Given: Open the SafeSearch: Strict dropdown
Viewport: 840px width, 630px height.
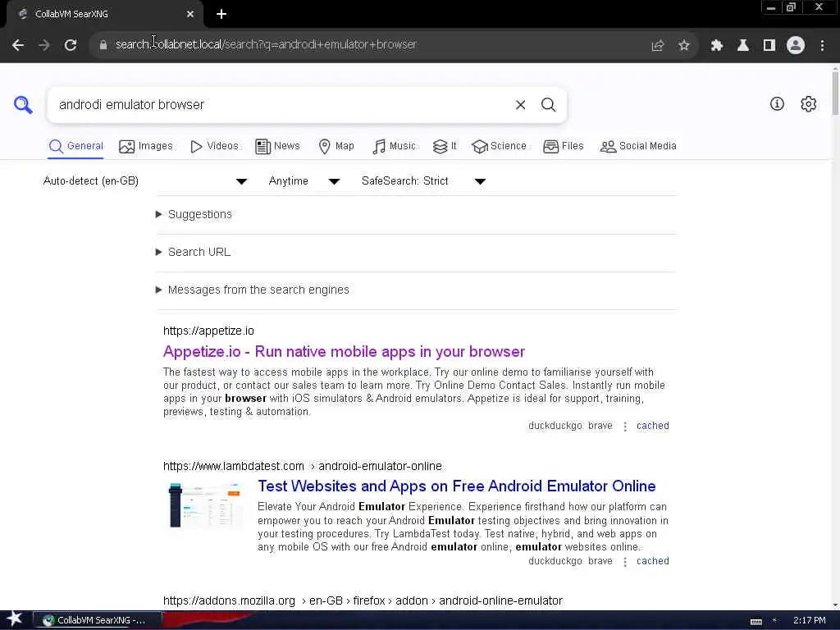Looking at the screenshot, I should pyautogui.click(x=423, y=181).
